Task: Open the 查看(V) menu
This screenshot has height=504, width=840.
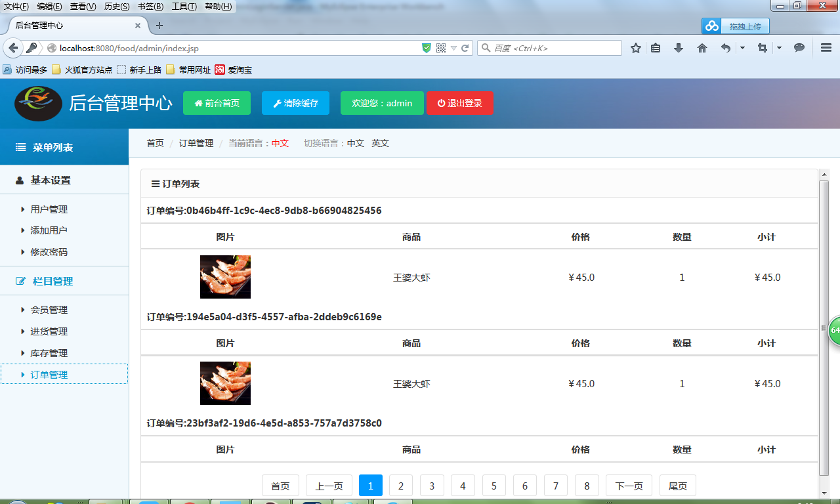Action: point(83,7)
